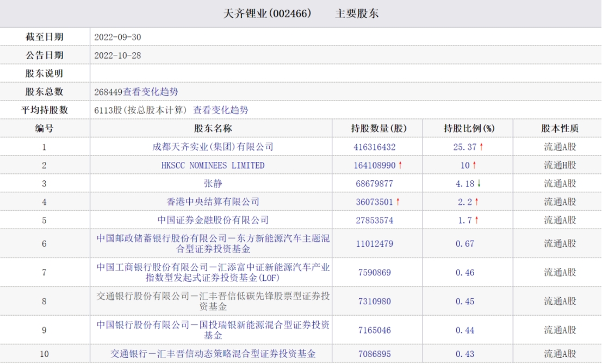Image resolution: width=602 pixels, height=364 pixels.
Task: Open 国投瑞银新能源混合型 fund link
Action: tap(213, 330)
